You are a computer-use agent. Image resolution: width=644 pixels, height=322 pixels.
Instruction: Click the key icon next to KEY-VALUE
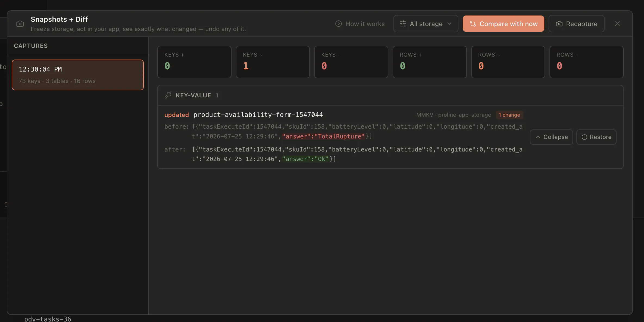pos(168,95)
